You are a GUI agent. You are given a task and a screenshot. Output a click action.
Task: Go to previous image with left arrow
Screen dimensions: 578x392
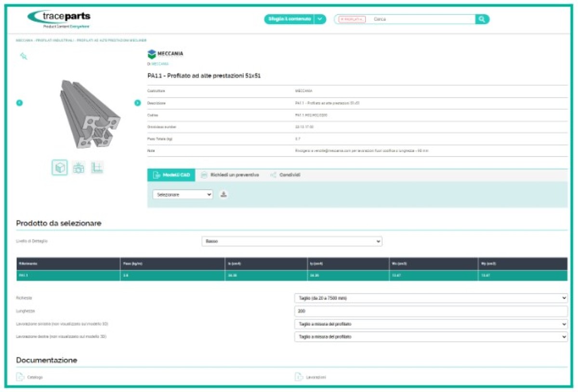coord(20,103)
